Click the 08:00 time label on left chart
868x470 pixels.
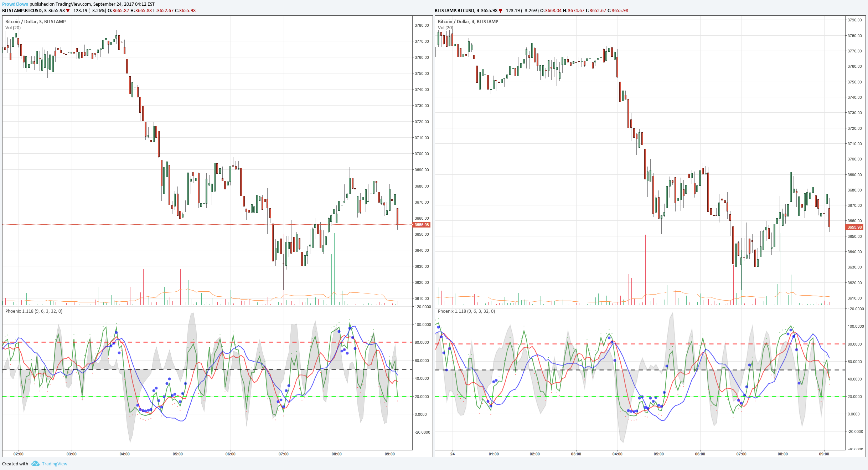coord(337,454)
